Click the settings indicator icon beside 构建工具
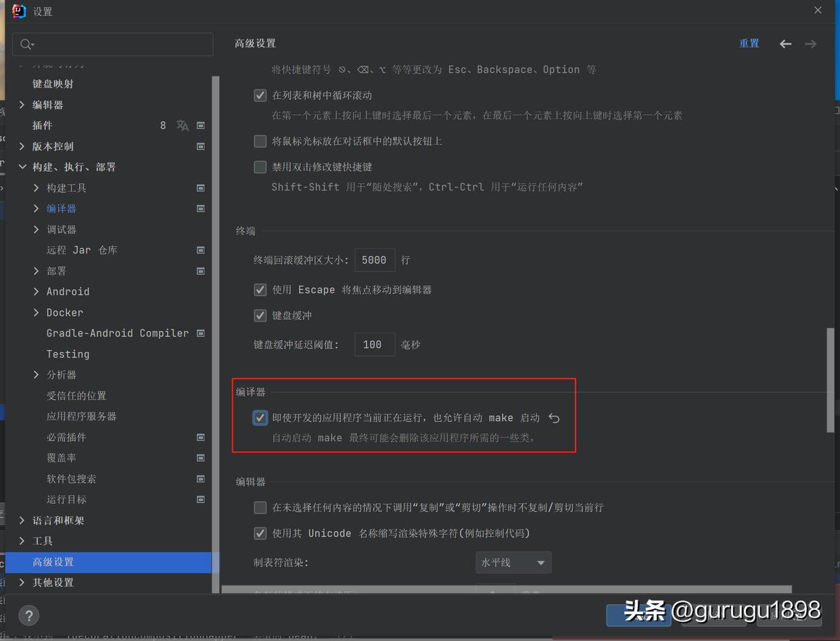Viewport: 840px width, 641px height. 200,188
